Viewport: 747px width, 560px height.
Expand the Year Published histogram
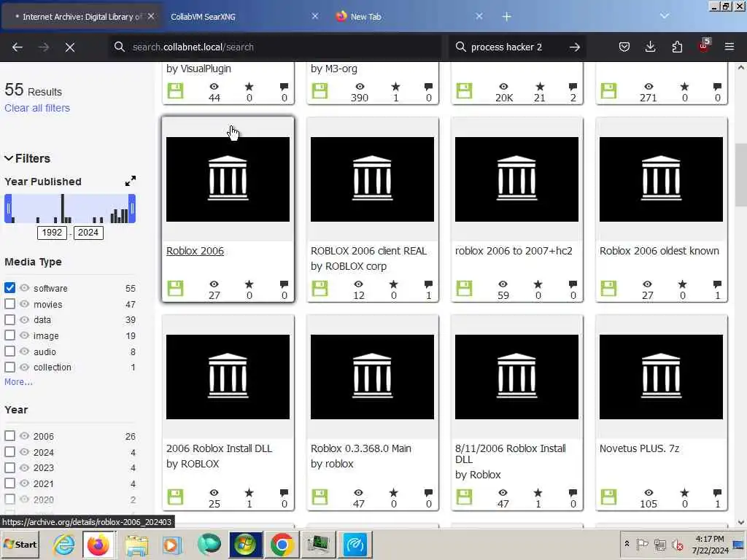(x=131, y=181)
